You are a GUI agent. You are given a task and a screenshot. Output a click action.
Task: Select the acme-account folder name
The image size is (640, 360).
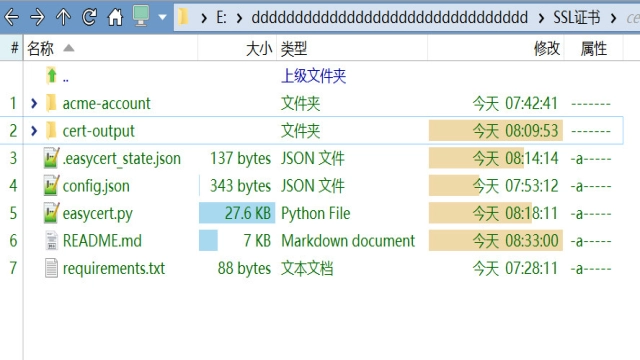point(106,103)
